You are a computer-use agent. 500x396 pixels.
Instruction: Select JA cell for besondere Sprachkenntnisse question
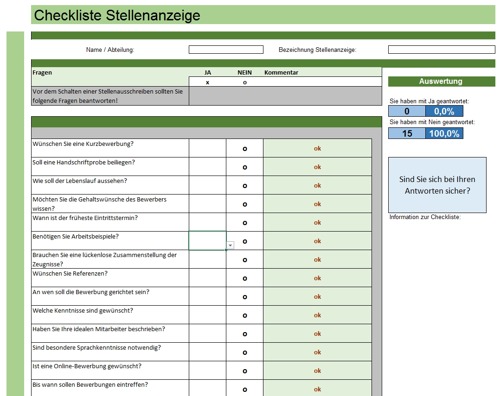pyautogui.click(x=208, y=352)
